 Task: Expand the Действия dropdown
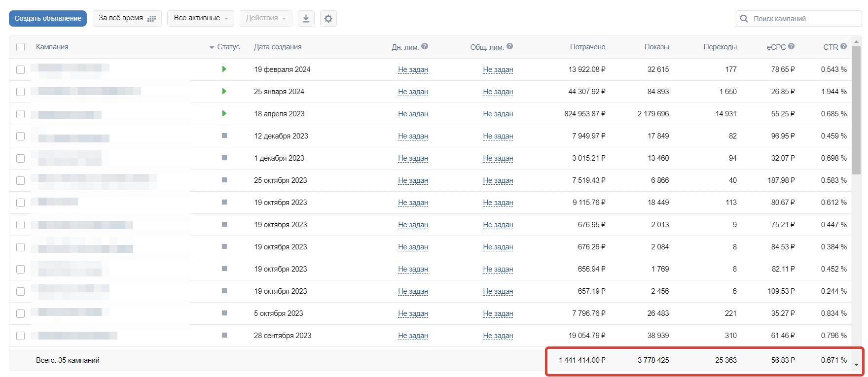point(266,18)
